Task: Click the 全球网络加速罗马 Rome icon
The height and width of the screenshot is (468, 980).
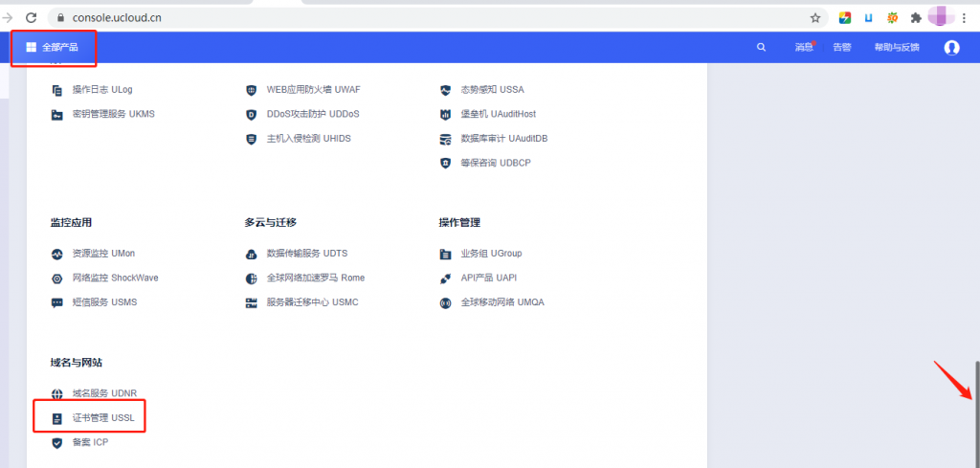Action: tap(252, 279)
